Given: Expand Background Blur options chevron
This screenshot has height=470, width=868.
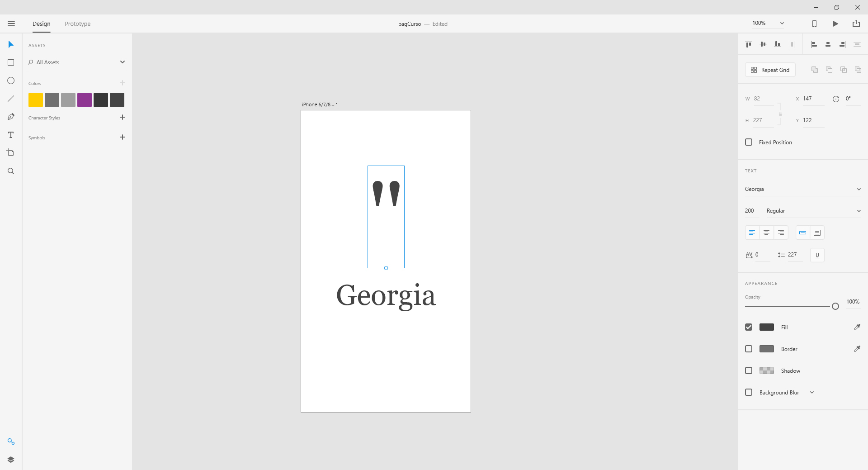Looking at the screenshot, I should [x=812, y=392].
